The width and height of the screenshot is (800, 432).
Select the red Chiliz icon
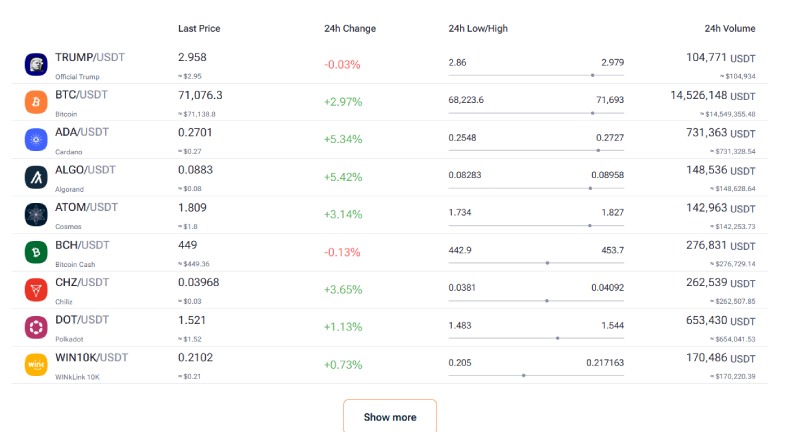[36, 290]
